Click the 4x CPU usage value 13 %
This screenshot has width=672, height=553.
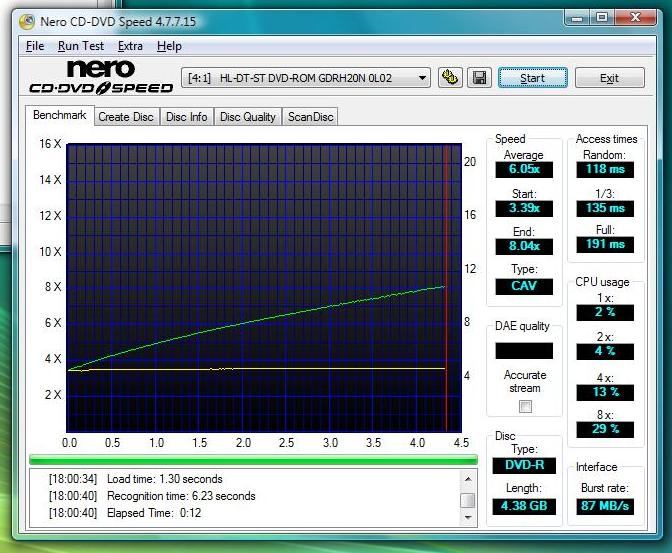605,392
